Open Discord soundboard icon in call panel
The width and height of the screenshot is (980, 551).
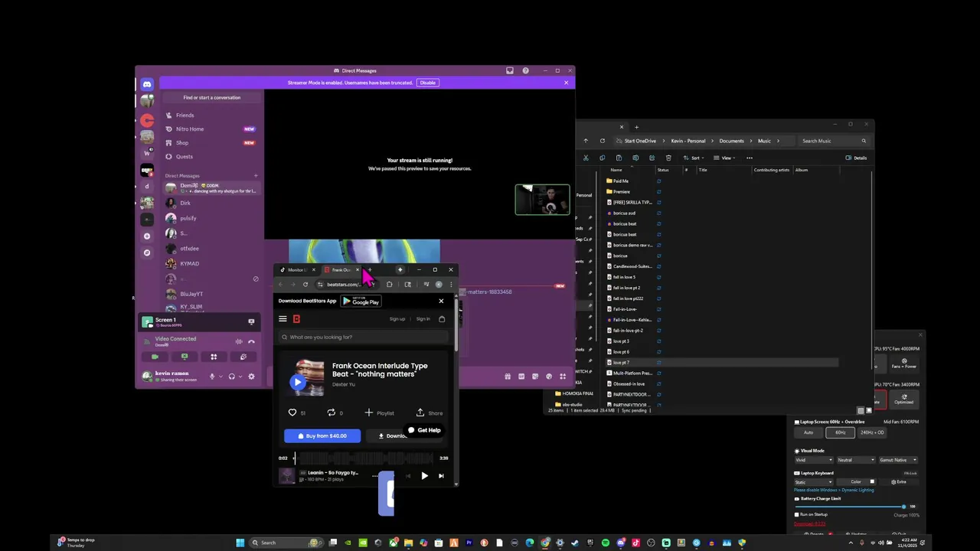click(x=243, y=357)
